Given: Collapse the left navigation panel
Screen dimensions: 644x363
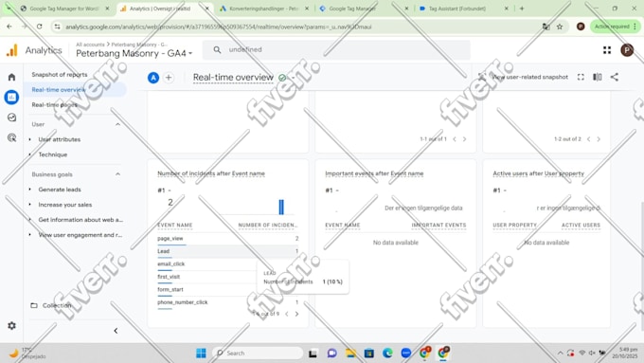Looking at the screenshot, I should (x=116, y=331).
